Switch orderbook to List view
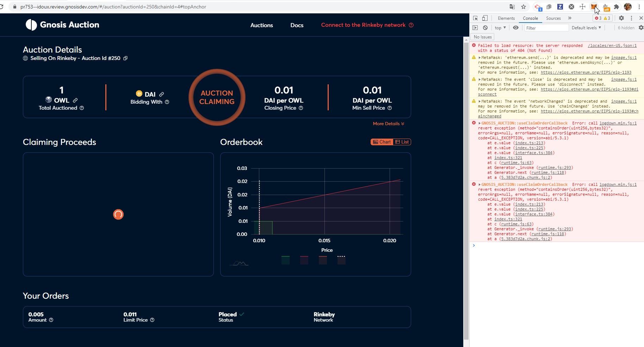This screenshot has width=644, height=347. point(402,142)
